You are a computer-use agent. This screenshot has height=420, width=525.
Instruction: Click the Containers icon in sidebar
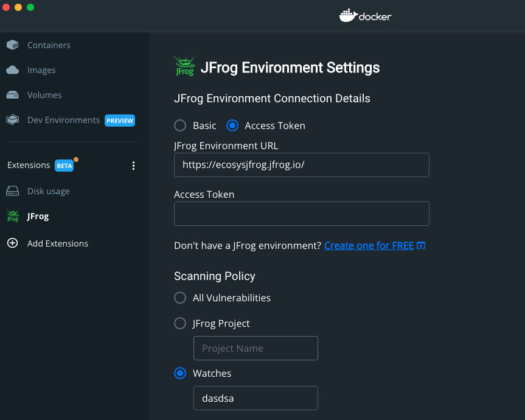12,45
